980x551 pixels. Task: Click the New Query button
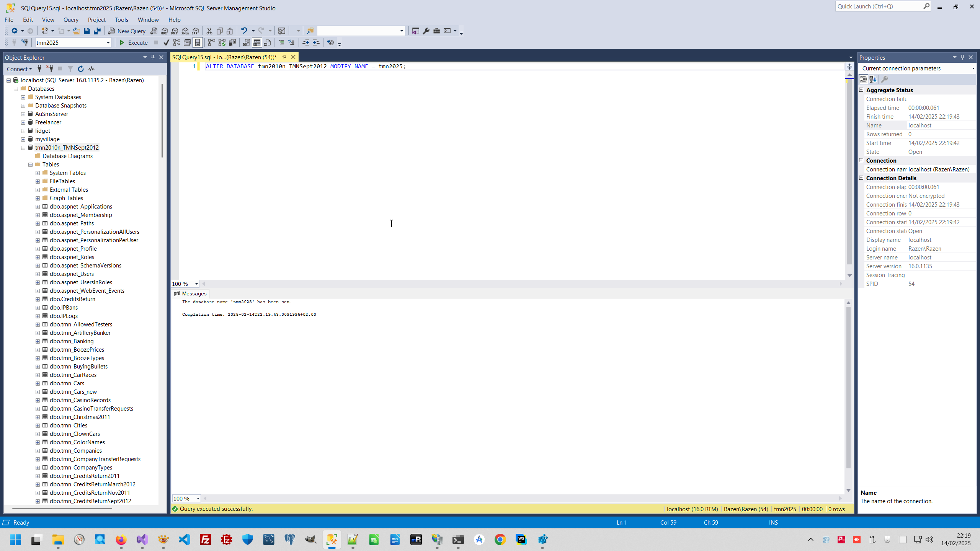(x=127, y=31)
